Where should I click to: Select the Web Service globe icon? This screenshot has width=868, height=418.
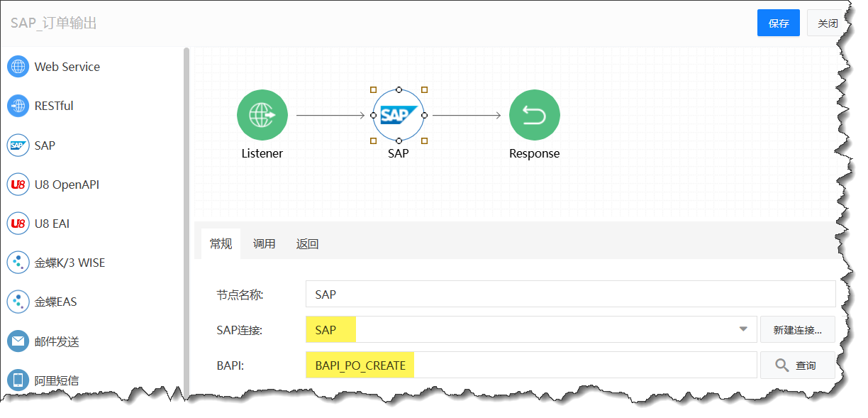[18, 67]
